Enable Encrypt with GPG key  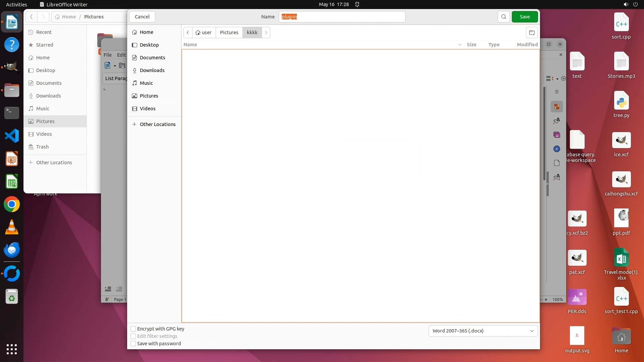(x=133, y=329)
